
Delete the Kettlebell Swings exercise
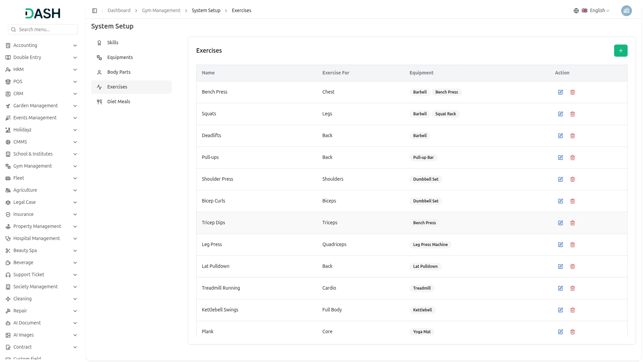(x=572, y=310)
